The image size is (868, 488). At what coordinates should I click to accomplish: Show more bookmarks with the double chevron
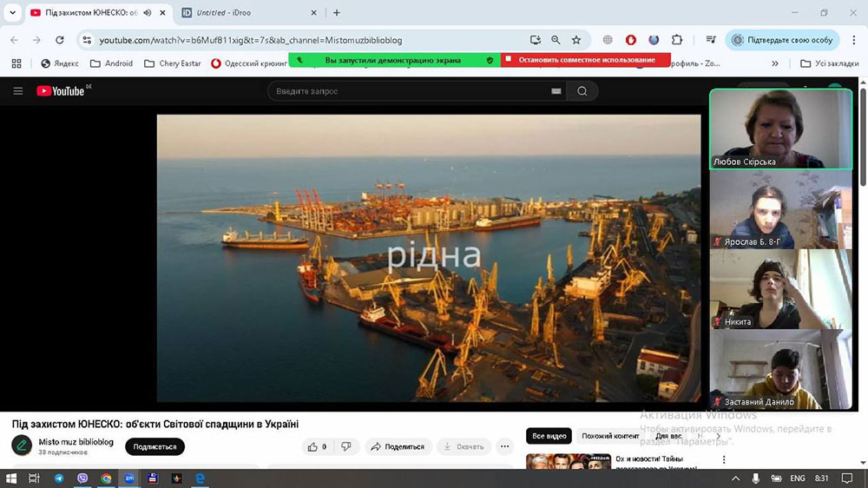(775, 63)
